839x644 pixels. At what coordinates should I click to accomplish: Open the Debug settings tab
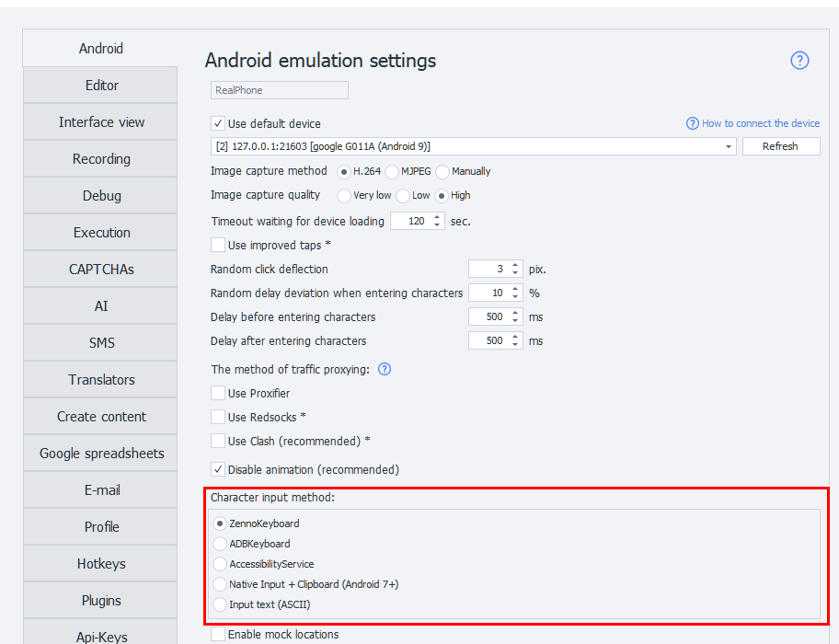coord(100,196)
